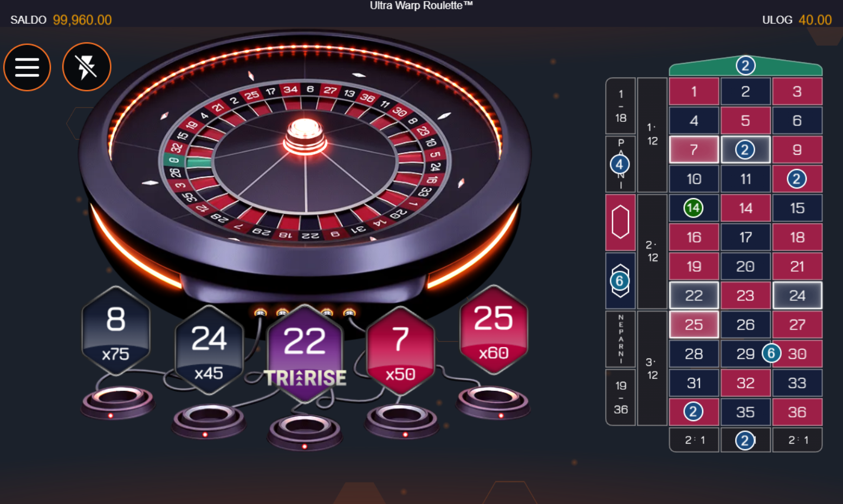Bet on the third dozen 3-12
This screenshot has height=504, width=843.
click(652, 368)
